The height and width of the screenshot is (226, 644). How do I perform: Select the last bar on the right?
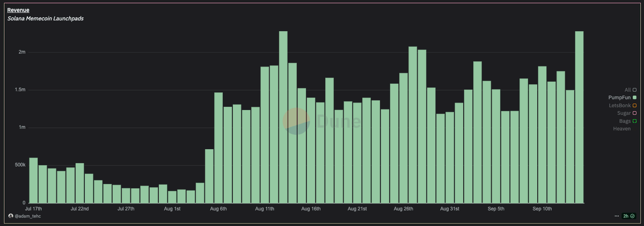click(x=580, y=117)
